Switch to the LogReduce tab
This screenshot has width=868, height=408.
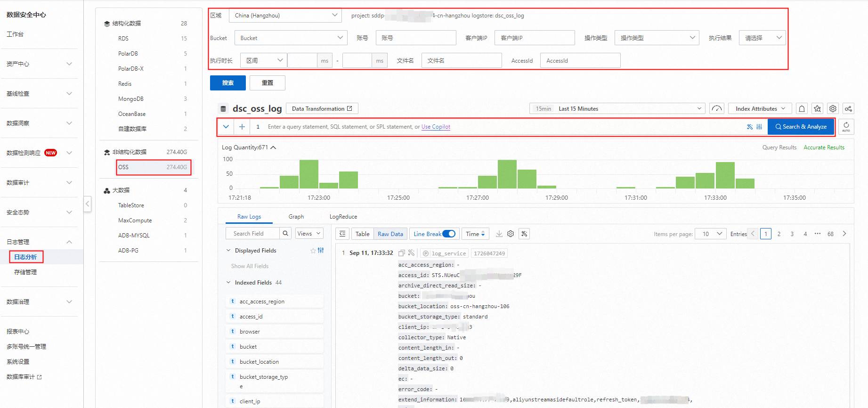[x=343, y=217]
